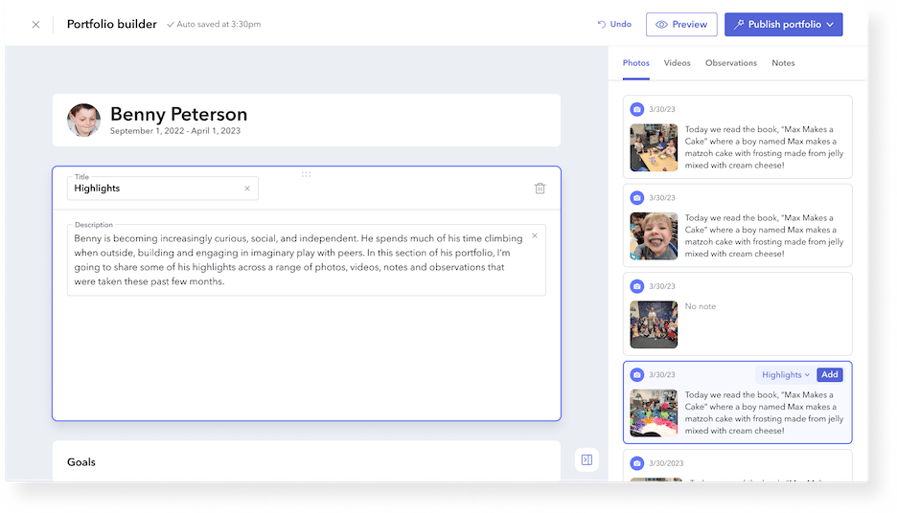Click the drag handle above Highlights section

306,174
